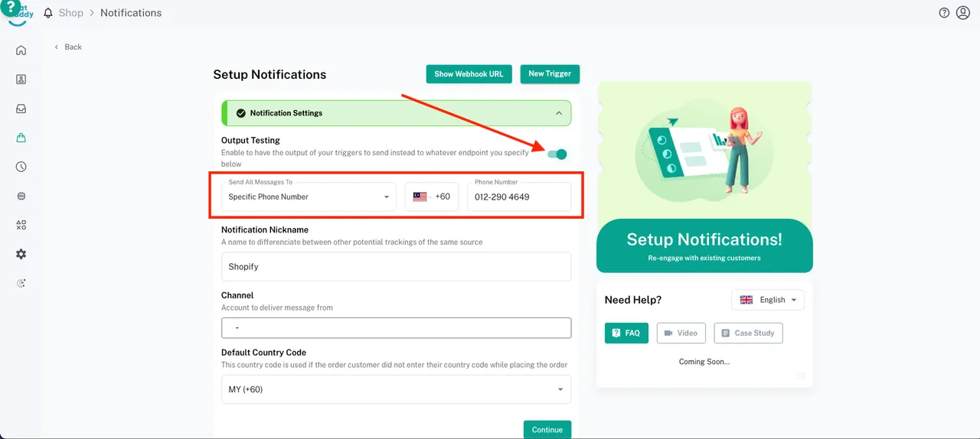The width and height of the screenshot is (980, 439).
Task: Switch to the Case Study tab
Action: (x=748, y=333)
